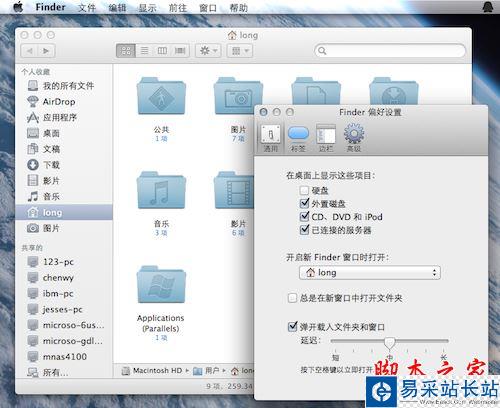This screenshot has width=500, height=408.
Task: Close the Finder 偏好设置 window
Action: pyautogui.click(x=263, y=112)
